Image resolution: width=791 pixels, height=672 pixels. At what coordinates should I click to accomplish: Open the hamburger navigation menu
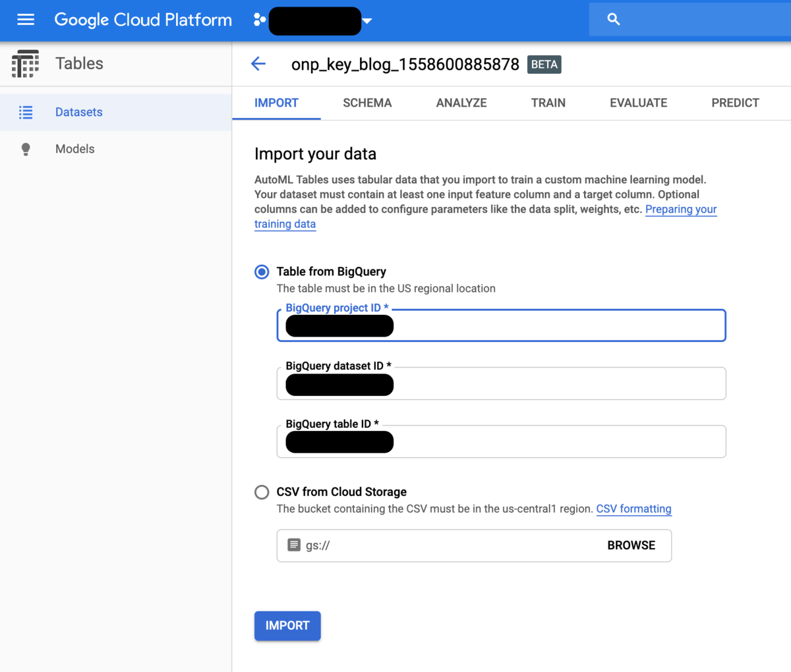click(x=26, y=20)
